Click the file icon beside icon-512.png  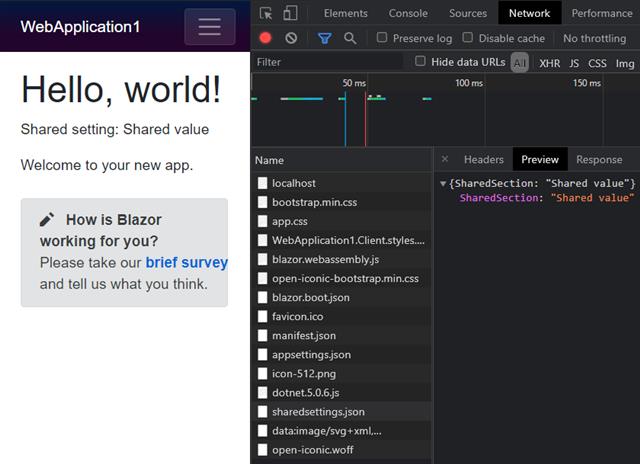pyautogui.click(x=262, y=373)
